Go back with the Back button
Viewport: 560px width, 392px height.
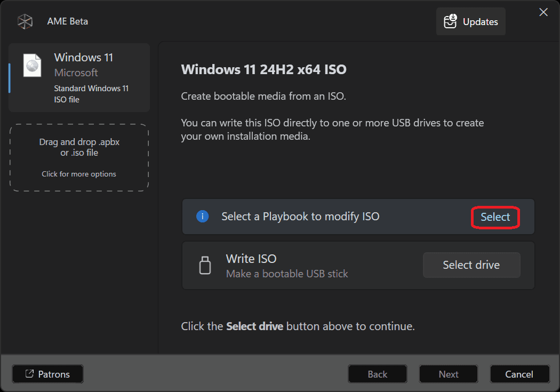click(x=377, y=374)
